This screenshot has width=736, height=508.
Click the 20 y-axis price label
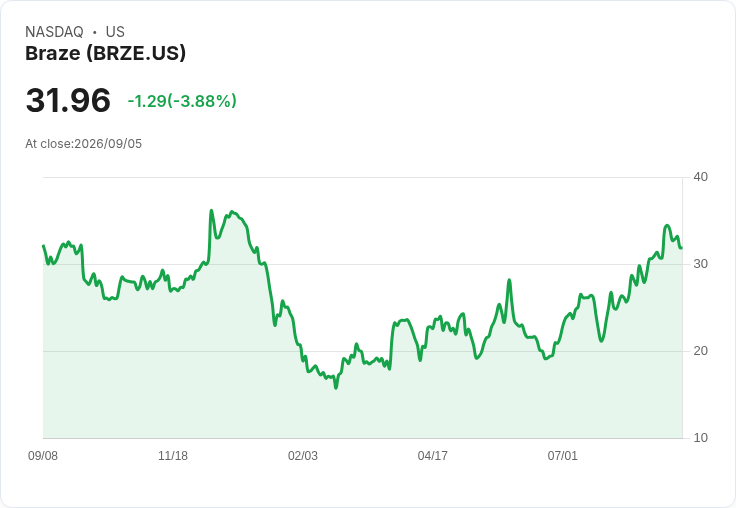coord(700,351)
